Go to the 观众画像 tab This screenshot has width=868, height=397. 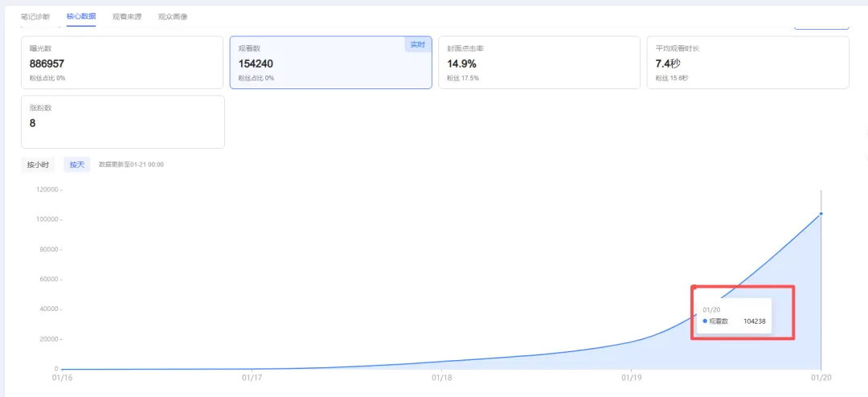[x=173, y=16]
